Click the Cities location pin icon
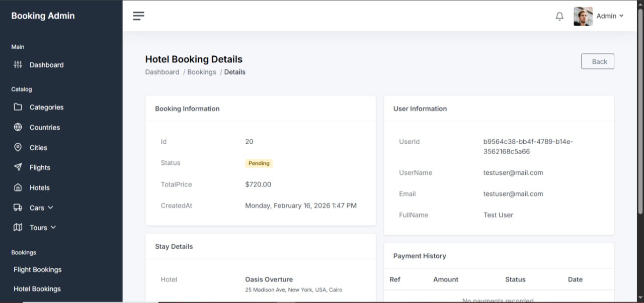Screen dimensions: 644x303 (x=18, y=147)
